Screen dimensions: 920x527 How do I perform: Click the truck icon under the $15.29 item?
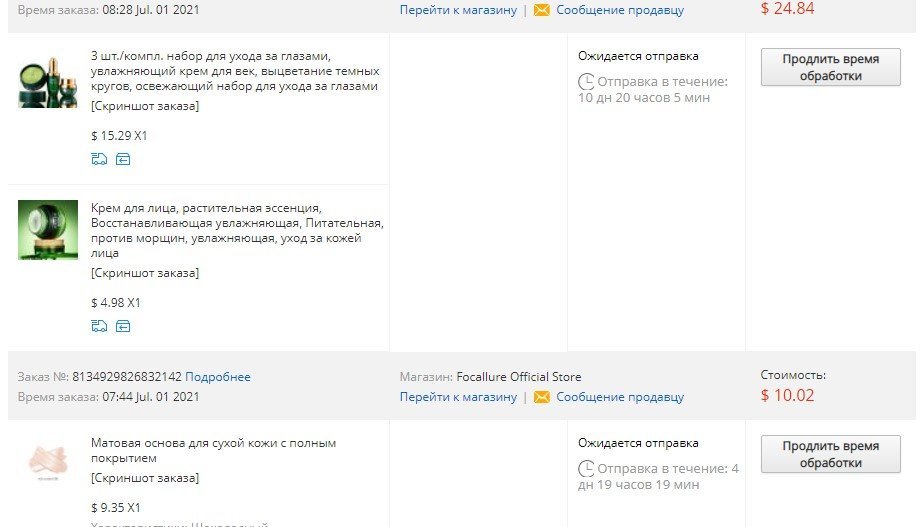(x=98, y=159)
